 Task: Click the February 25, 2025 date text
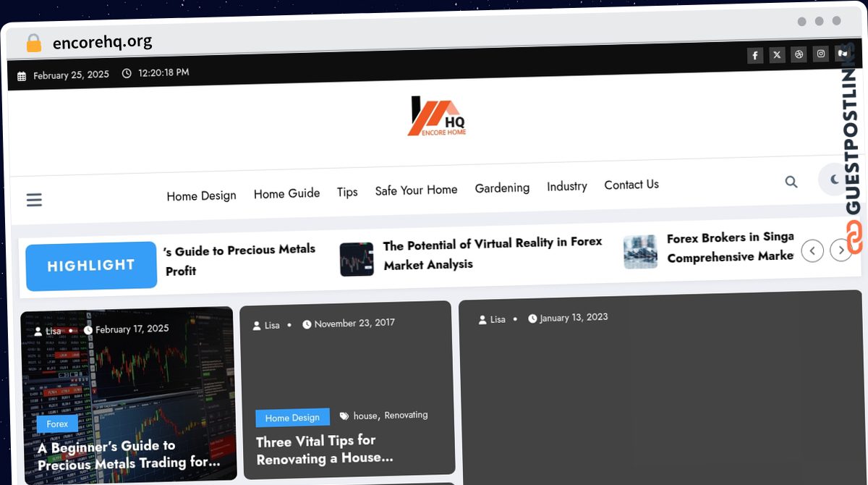coord(71,75)
